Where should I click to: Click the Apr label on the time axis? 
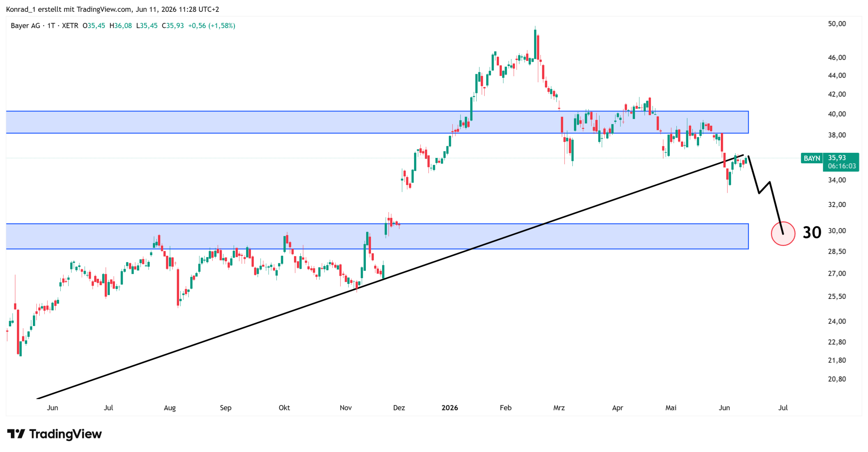tap(617, 408)
